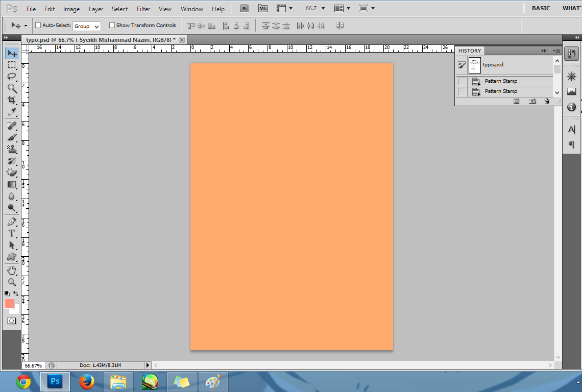Launch Bridge from the Br icon
Image resolution: width=582 pixels, height=392 pixels.
click(x=245, y=9)
